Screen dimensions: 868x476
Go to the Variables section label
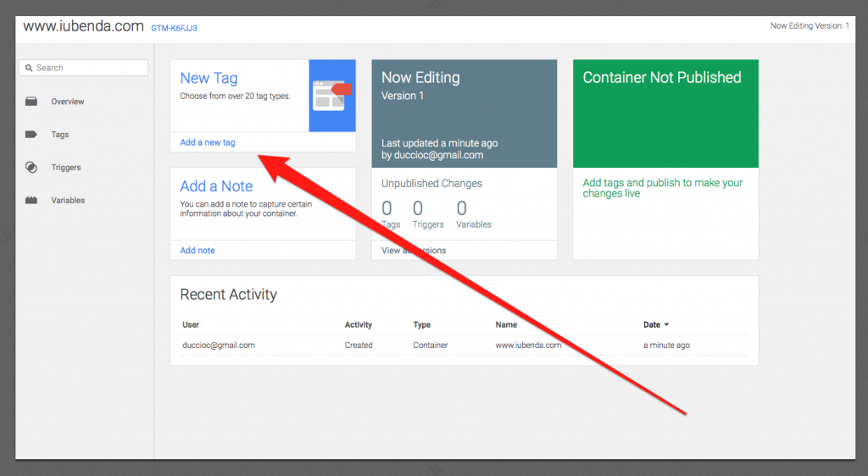point(68,201)
